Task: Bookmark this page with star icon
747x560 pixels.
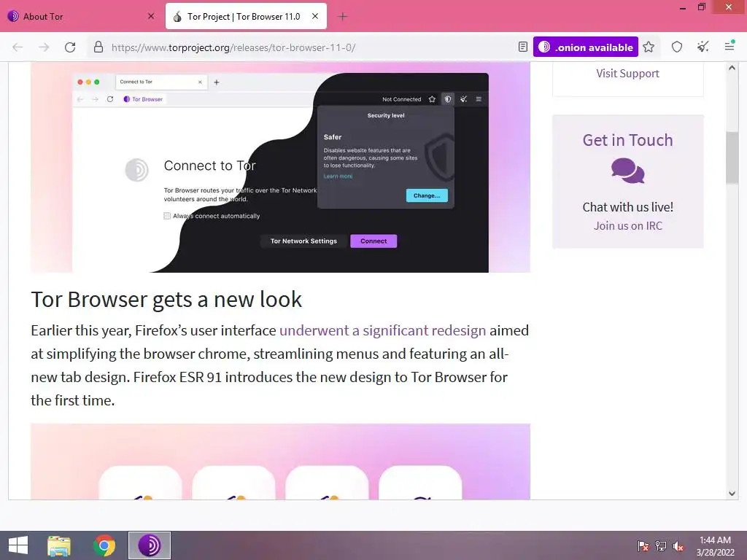Action: 649,47
